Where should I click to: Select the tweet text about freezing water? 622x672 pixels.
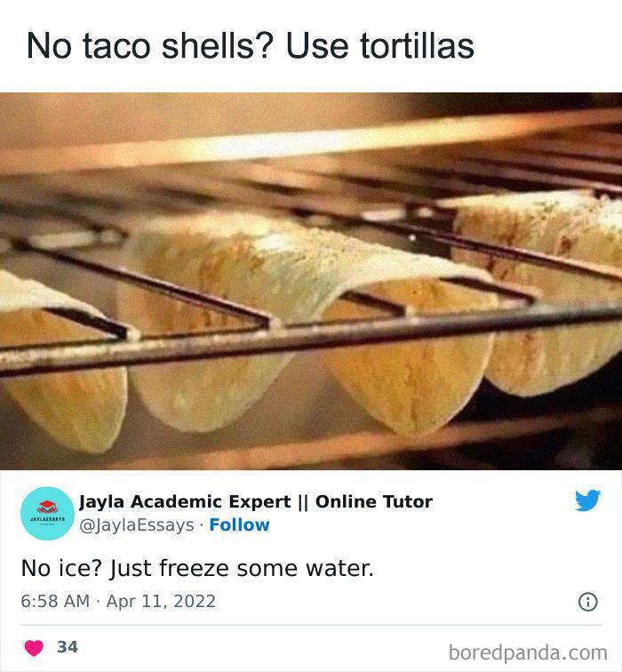pos(197,569)
